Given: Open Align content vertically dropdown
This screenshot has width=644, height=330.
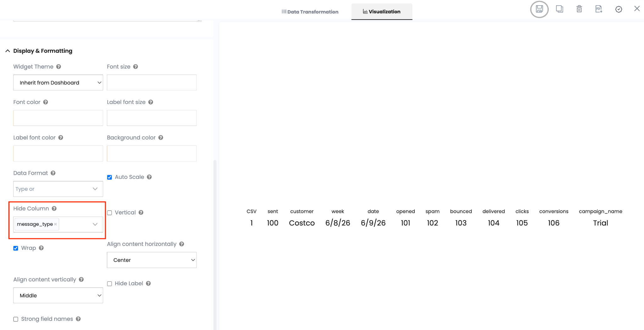Looking at the screenshot, I should click(x=58, y=295).
